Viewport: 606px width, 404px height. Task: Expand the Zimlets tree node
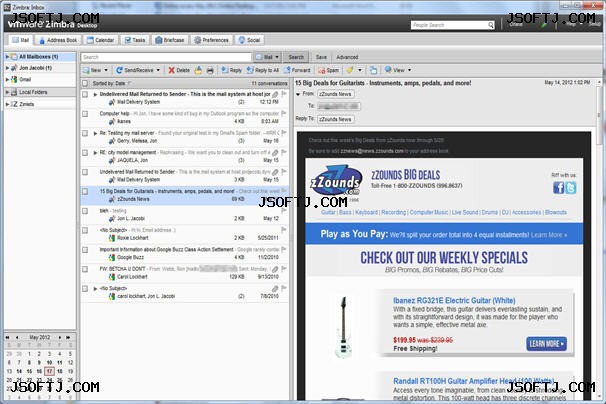7,104
